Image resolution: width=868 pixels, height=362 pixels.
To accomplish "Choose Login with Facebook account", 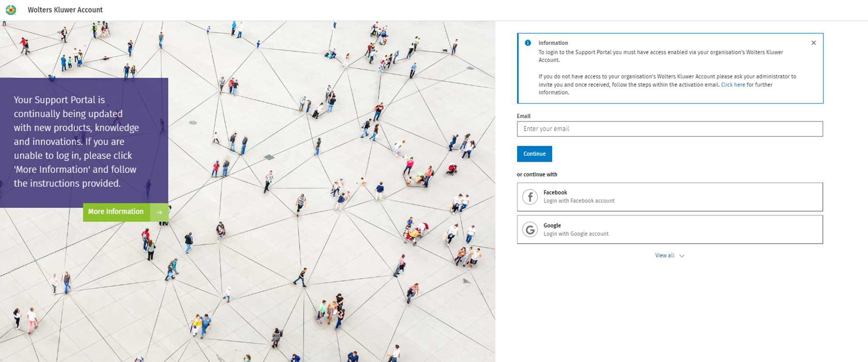I will click(x=670, y=197).
